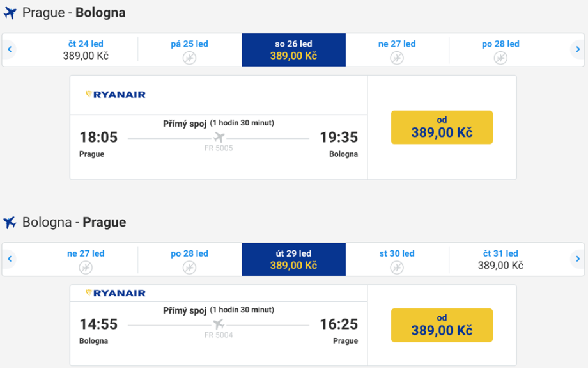Image resolution: width=588 pixels, height=368 pixels.
Task: Choose the út 29 led return date
Action: (293, 259)
